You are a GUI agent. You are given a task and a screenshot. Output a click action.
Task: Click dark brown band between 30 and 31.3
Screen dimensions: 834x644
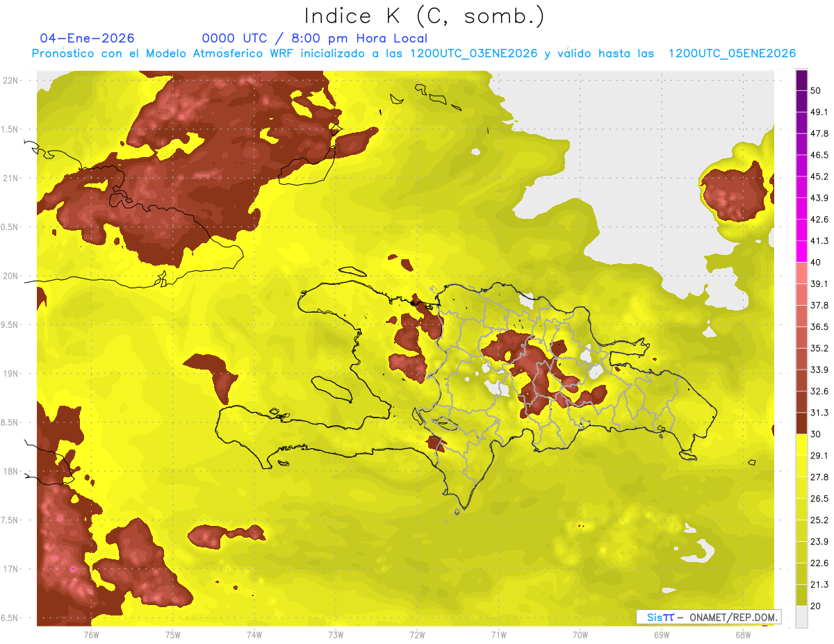pyautogui.click(x=801, y=424)
